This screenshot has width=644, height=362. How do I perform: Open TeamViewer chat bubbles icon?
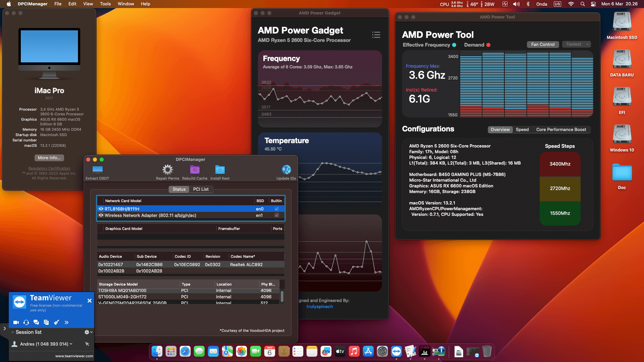[x=36, y=322]
